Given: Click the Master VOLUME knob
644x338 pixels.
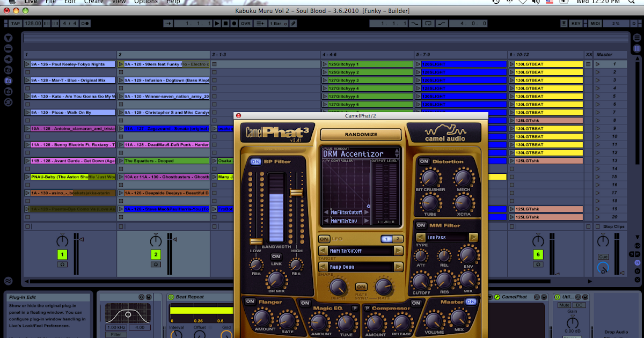Looking at the screenshot, I should tap(433, 321).
